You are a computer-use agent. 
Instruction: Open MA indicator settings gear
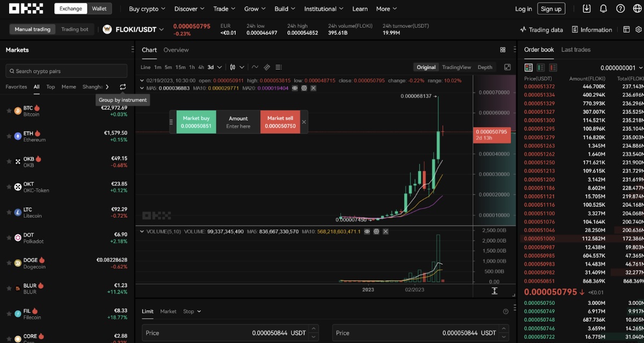(x=304, y=88)
